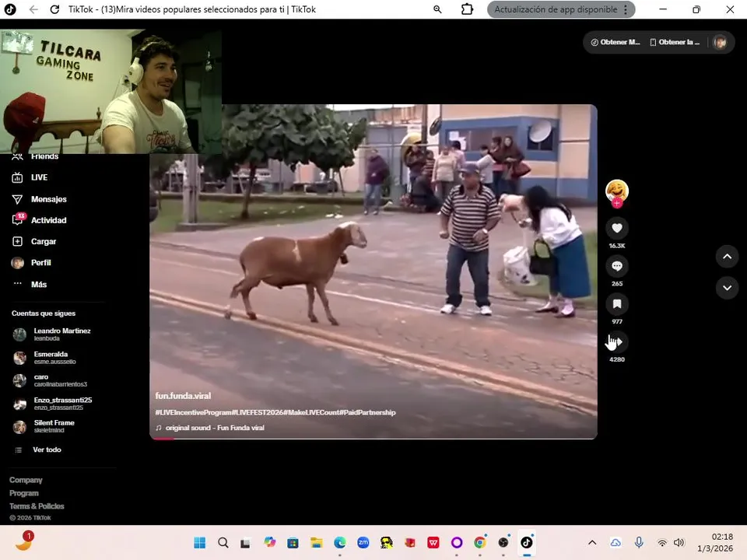Screen dimensions: 747x560
Task: Open profile avatar menu at top right
Action: [x=720, y=42]
